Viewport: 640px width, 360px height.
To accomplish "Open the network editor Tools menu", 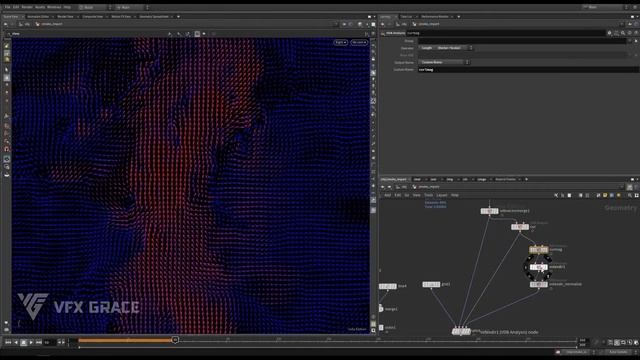I will (429, 196).
